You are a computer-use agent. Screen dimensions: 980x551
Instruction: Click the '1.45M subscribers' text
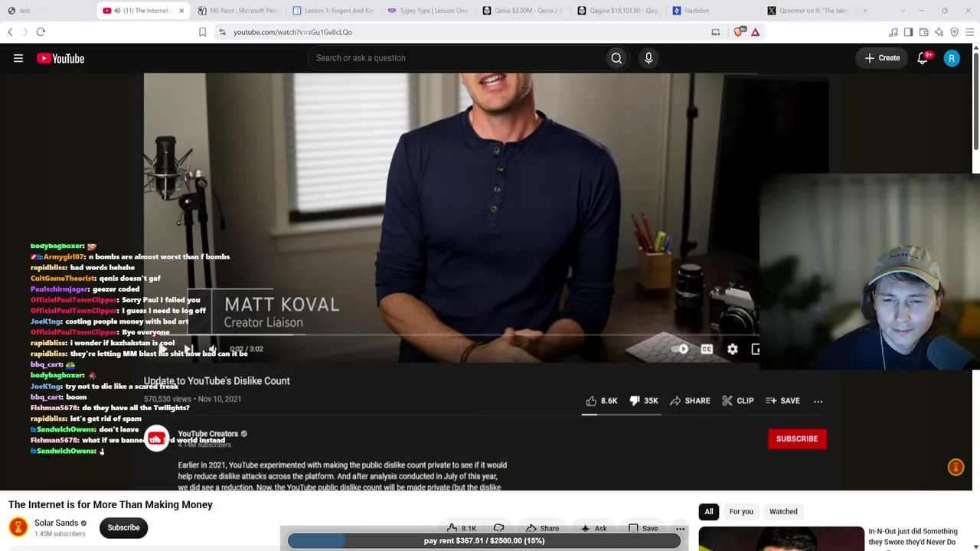[60, 533]
